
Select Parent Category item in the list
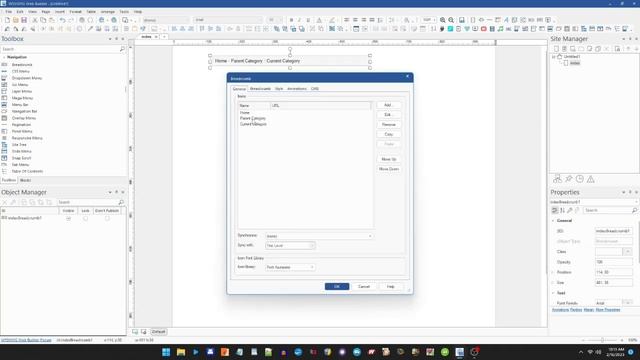tap(253, 118)
